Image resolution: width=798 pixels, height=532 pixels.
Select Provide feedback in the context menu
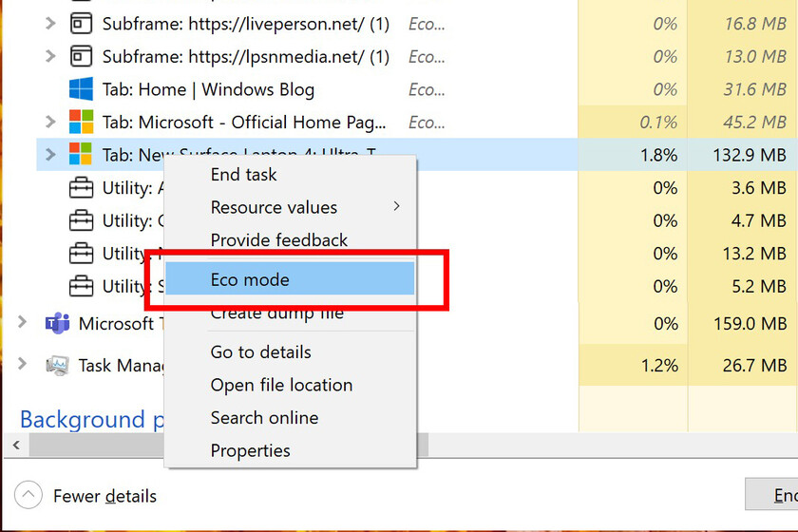(290, 239)
